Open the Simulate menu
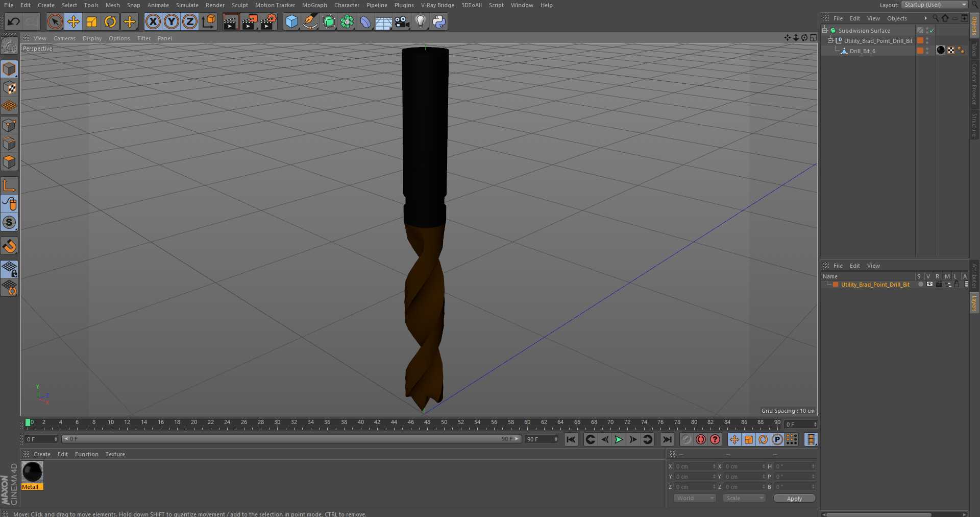 point(187,5)
